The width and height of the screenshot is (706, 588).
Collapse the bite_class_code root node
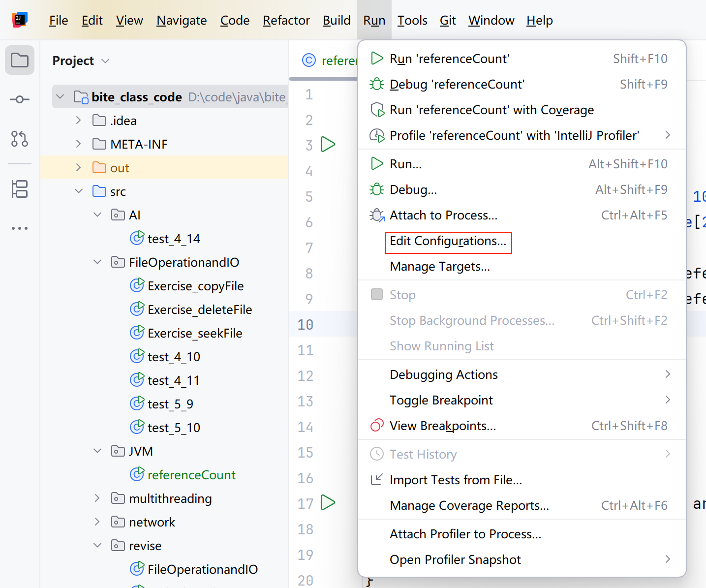61,96
